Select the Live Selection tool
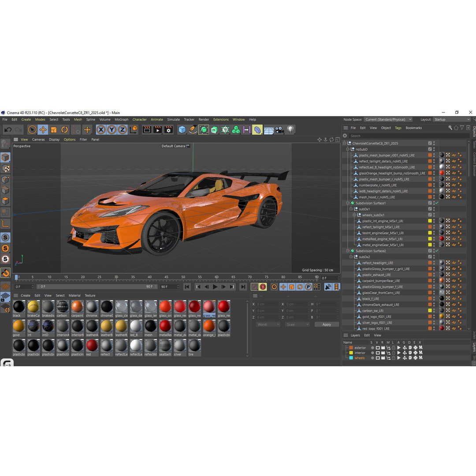Screen dimensions: 476x476 click(x=32, y=130)
